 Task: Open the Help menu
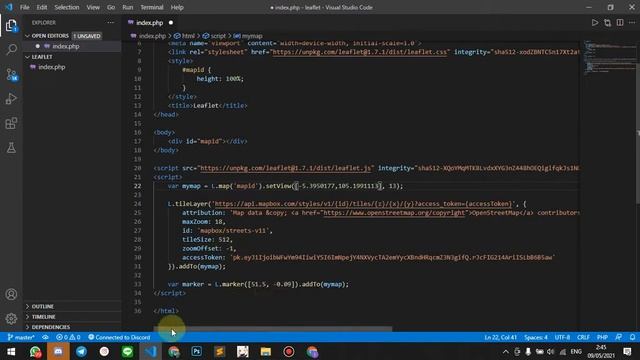[177, 7]
